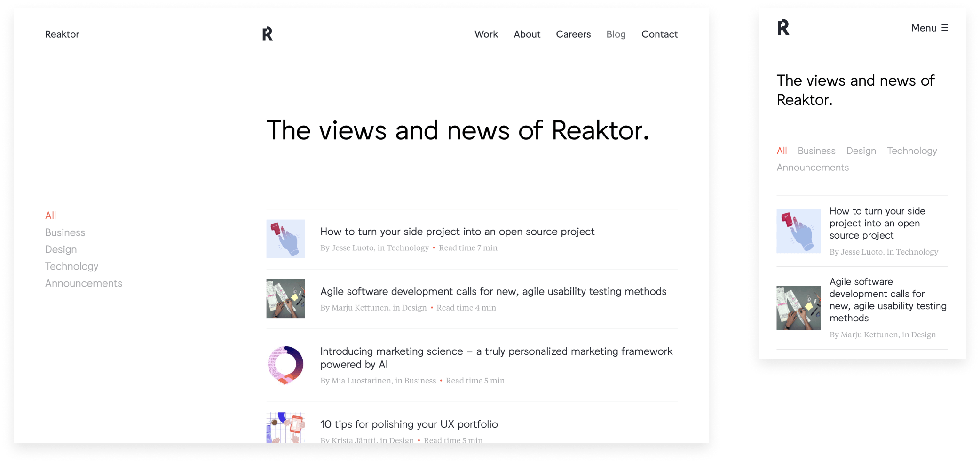Choose the Business filter in mobile view
Image resolution: width=980 pixels, height=463 pixels.
(x=816, y=151)
